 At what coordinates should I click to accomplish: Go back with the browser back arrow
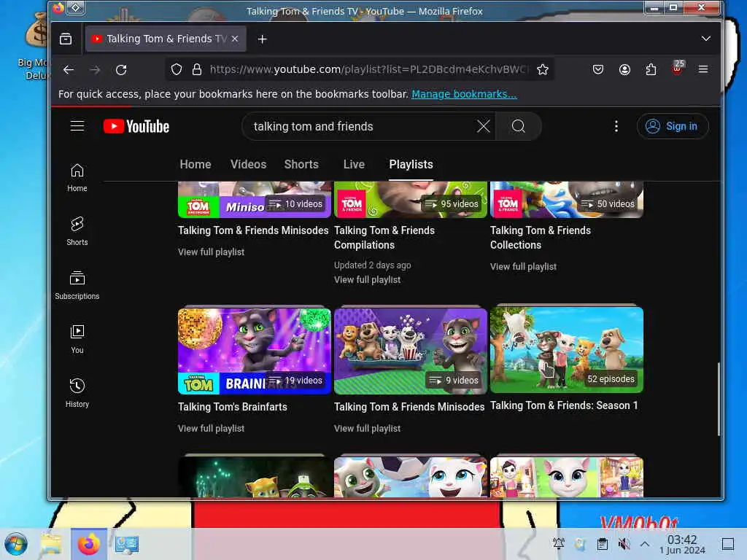(69, 69)
